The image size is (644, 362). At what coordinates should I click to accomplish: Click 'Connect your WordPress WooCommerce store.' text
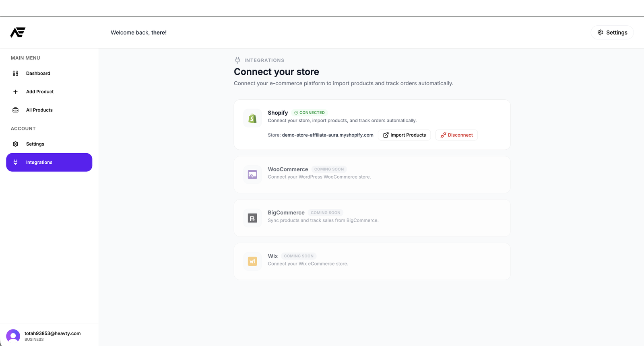click(319, 177)
